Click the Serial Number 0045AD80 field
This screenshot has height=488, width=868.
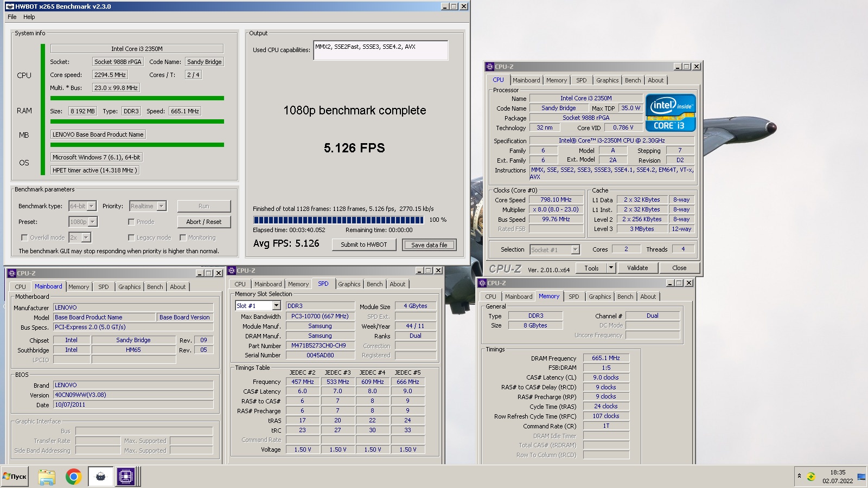click(x=320, y=355)
